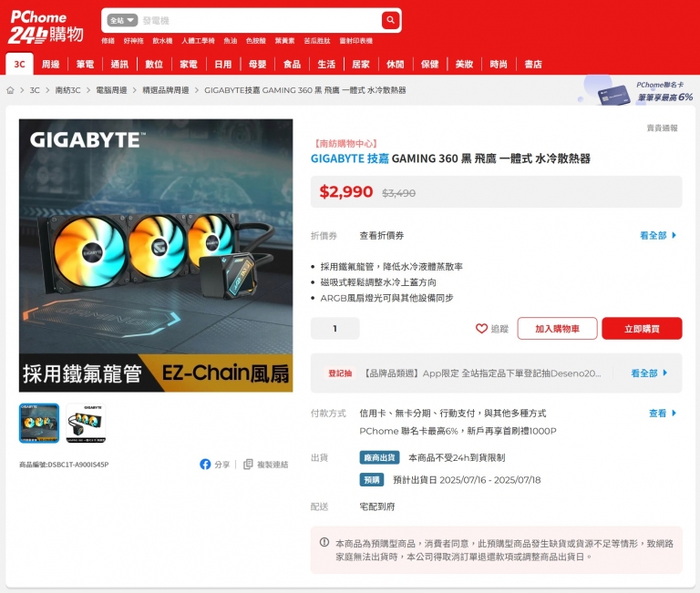Click the 葉黃素 hot keyword
Screen dimensions: 700x593
click(x=284, y=41)
